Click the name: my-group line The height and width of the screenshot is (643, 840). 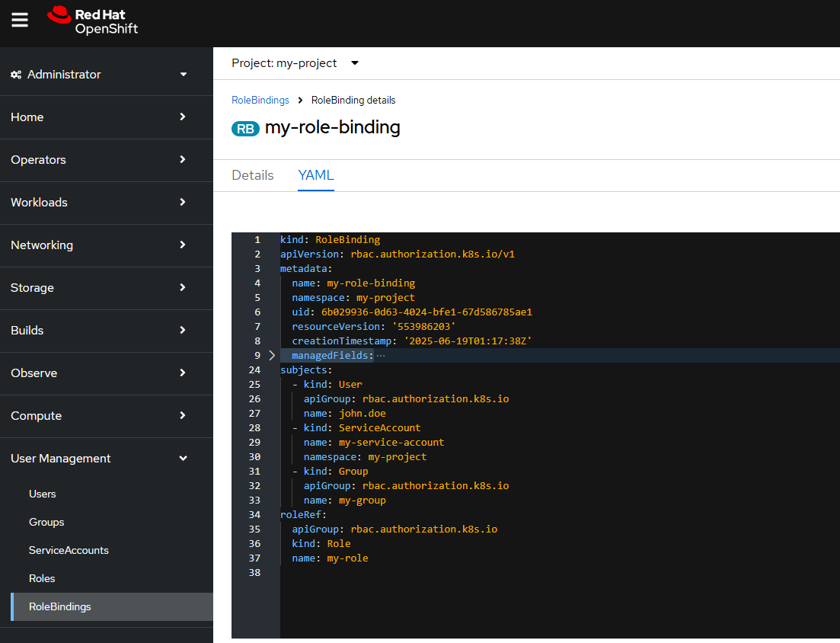[x=344, y=500]
